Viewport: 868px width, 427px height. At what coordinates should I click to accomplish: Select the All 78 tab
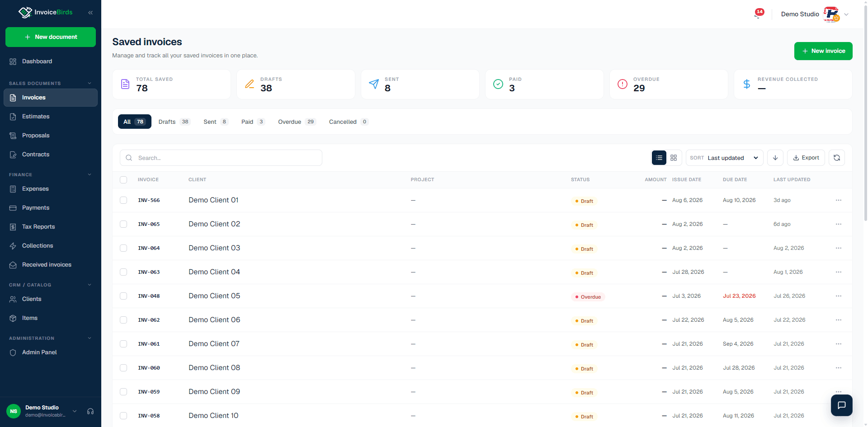coord(135,122)
